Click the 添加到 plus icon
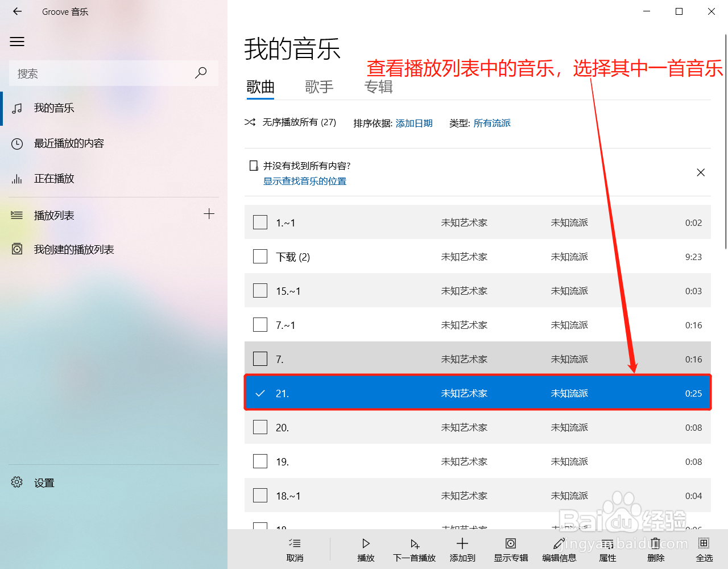 tap(462, 543)
